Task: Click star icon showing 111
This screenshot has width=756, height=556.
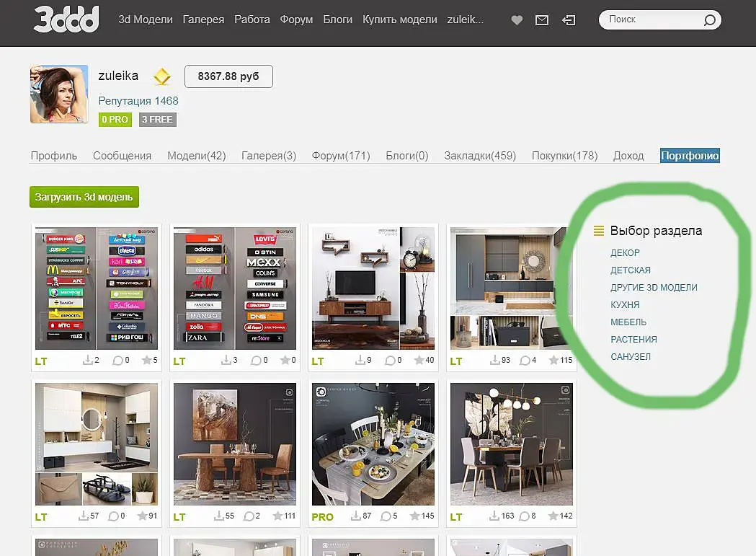Action: [x=277, y=516]
